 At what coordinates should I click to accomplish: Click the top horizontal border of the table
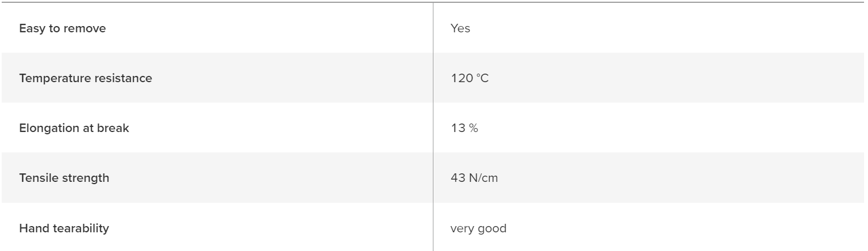tap(434, 2)
